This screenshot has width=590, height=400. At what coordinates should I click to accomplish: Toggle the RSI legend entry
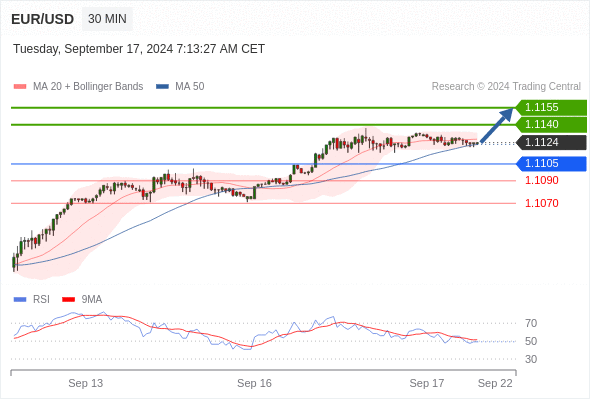tap(32, 300)
